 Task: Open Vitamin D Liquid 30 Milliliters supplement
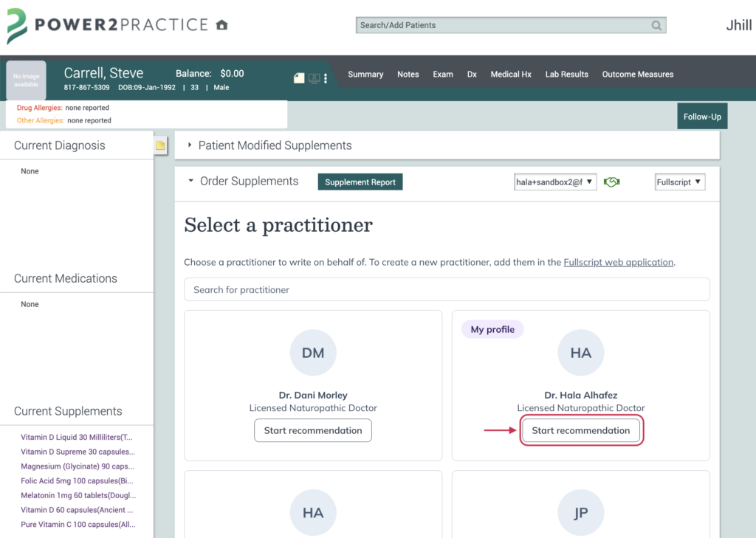[76, 437]
